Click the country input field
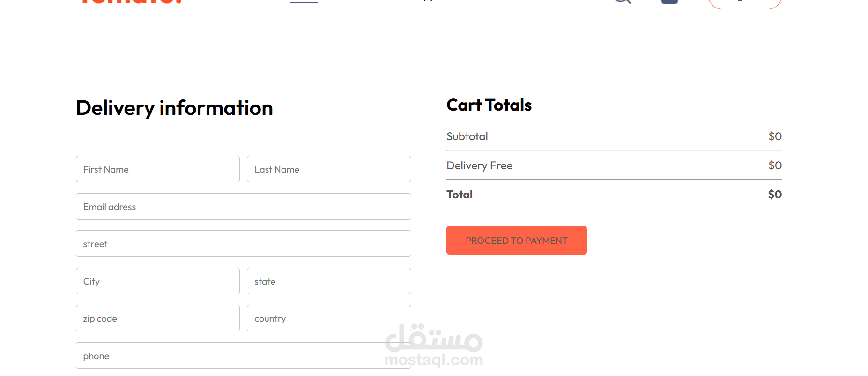Screen dimensions: 868x376 tap(329, 318)
